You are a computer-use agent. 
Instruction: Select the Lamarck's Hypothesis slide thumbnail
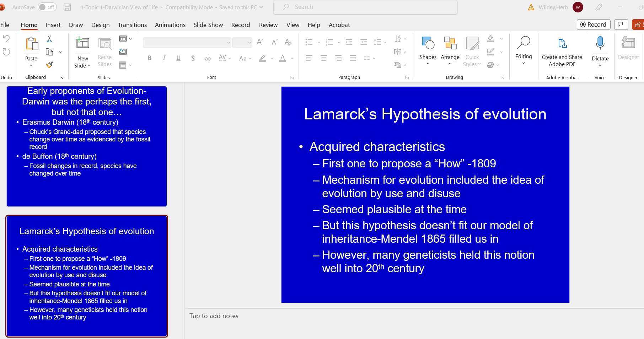click(x=86, y=275)
